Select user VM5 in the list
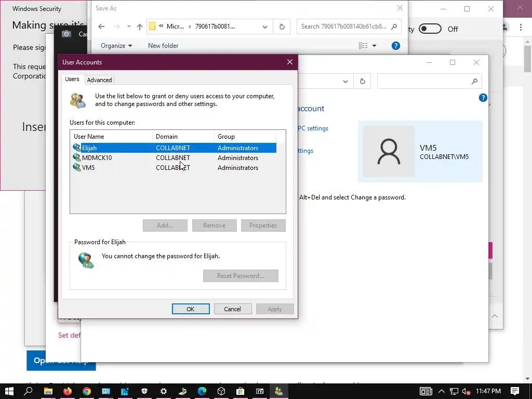Image resolution: width=532 pixels, height=399 pixels. [x=174, y=168]
